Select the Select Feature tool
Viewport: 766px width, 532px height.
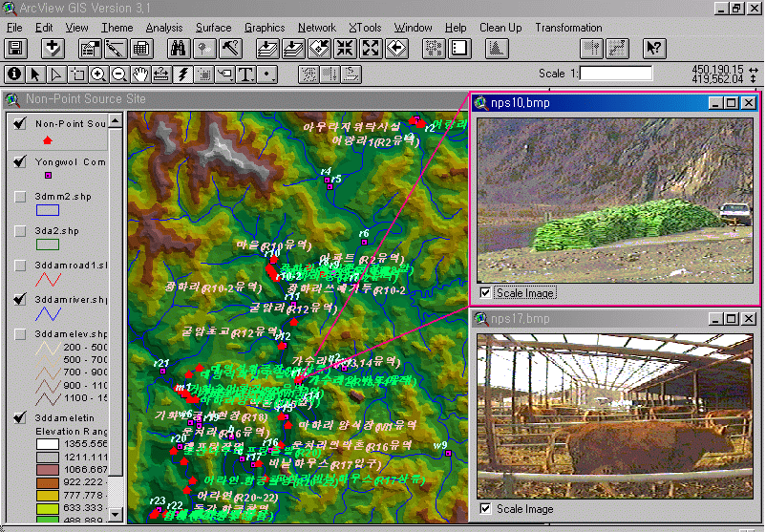(x=77, y=74)
